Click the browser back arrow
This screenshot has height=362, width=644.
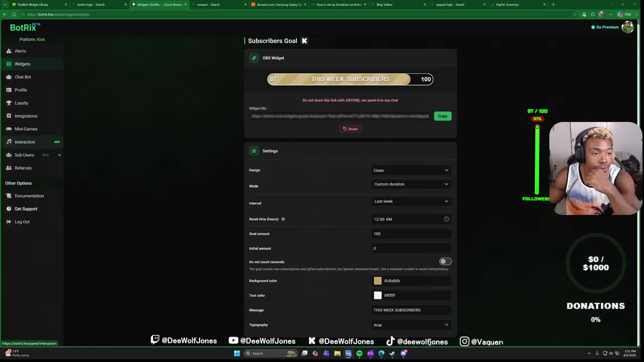coord(5,14)
